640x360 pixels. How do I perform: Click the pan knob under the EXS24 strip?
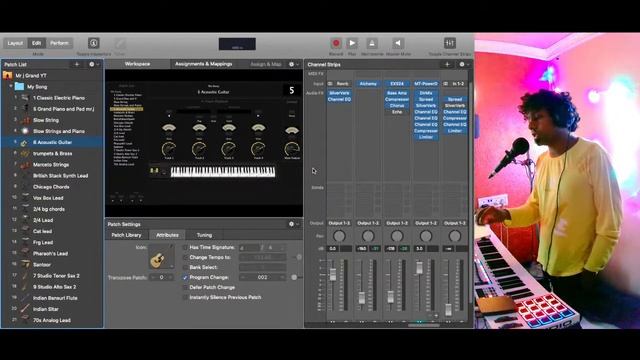coord(397,236)
